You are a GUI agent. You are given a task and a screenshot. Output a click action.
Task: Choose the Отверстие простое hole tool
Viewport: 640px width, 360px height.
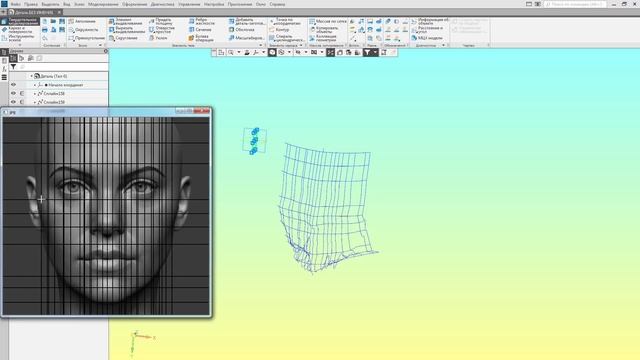coord(162,30)
